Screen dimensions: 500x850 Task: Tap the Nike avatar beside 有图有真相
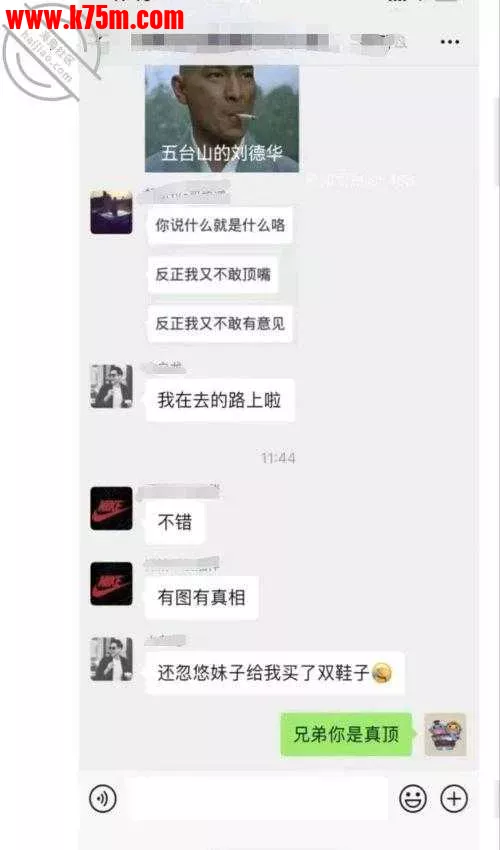coord(111,584)
